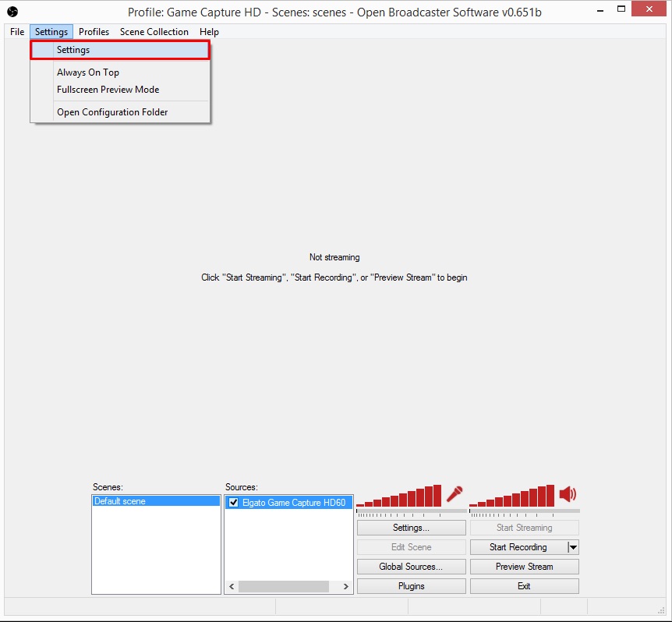Click the Start Streaming button
The width and height of the screenshot is (672, 622).
pyautogui.click(x=525, y=528)
